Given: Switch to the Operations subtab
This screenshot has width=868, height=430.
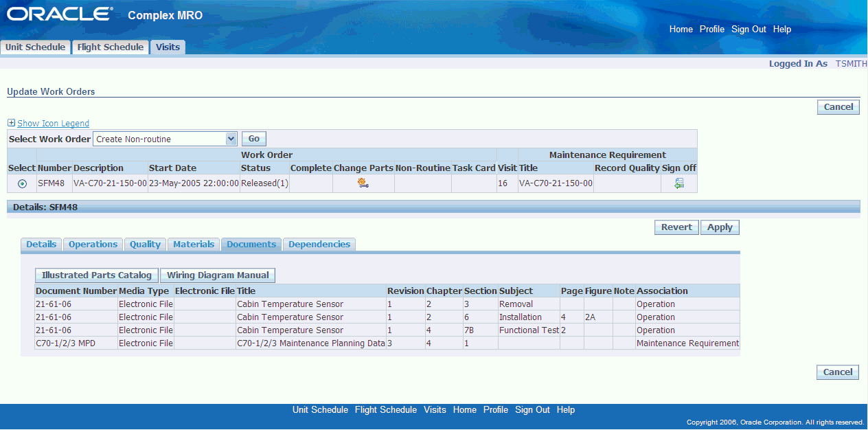Looking at the screenshot, I should (x=93, y=244).
